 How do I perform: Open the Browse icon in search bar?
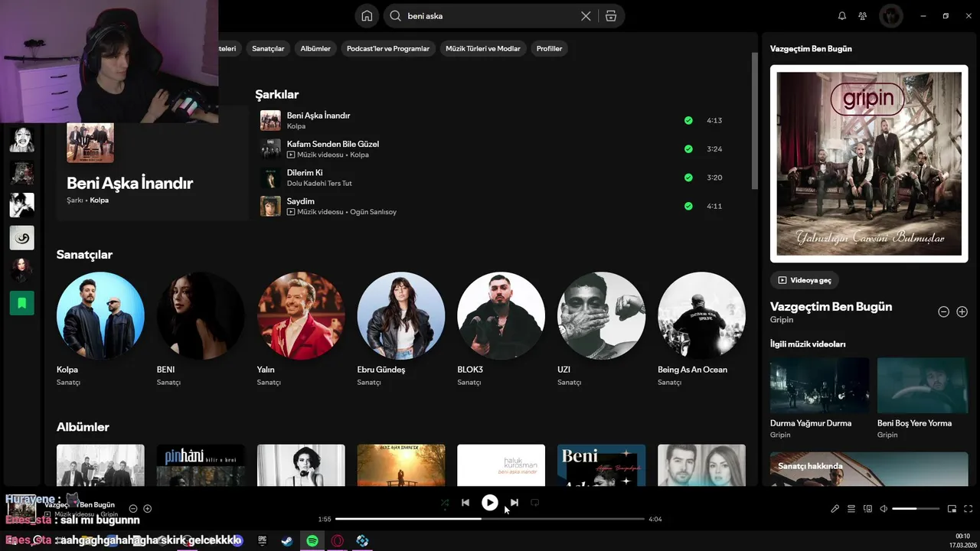610,16
